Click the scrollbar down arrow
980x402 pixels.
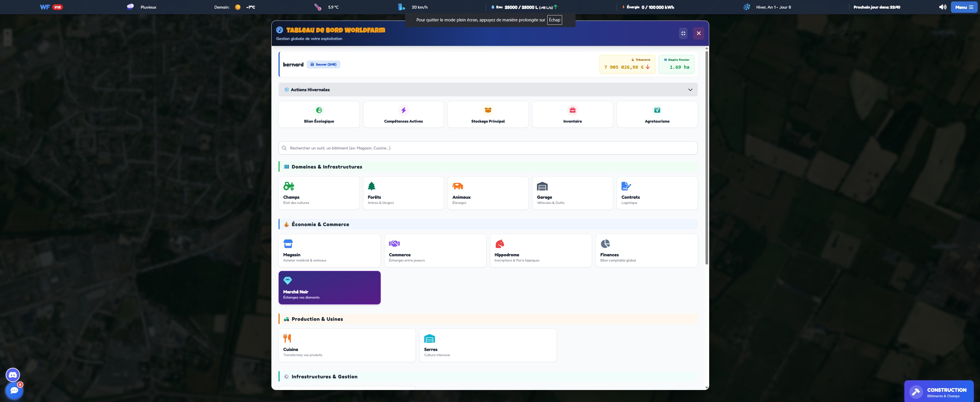pyautogui.click(x=706, y=387)
